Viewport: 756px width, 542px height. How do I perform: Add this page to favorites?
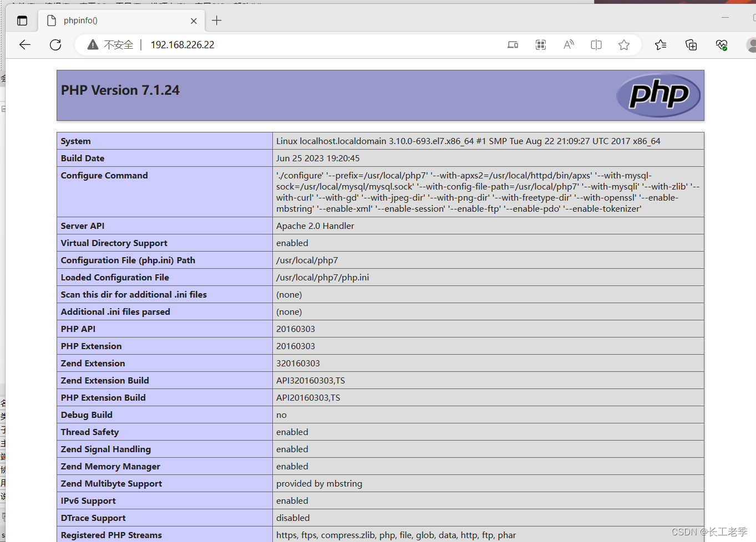[x=624, y=45]
